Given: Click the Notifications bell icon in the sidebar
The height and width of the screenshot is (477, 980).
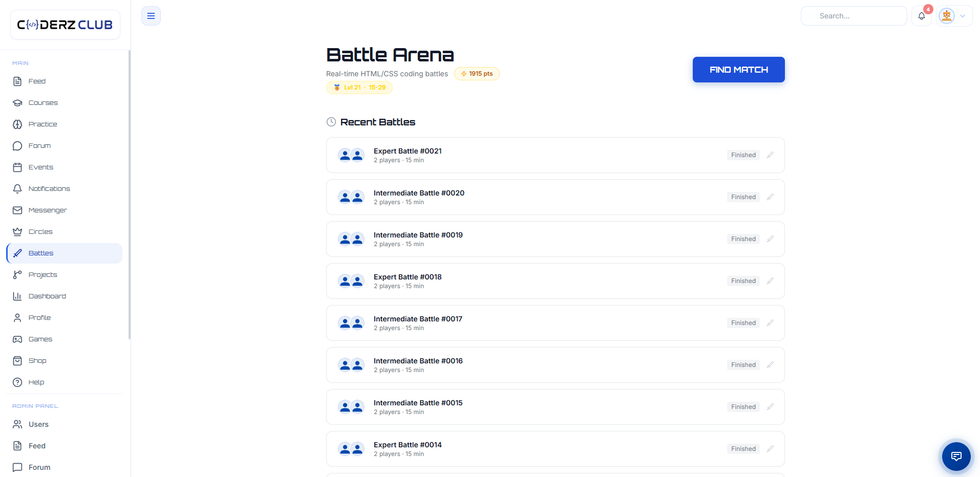Looking at the screenshot, I should click(17, 189).
